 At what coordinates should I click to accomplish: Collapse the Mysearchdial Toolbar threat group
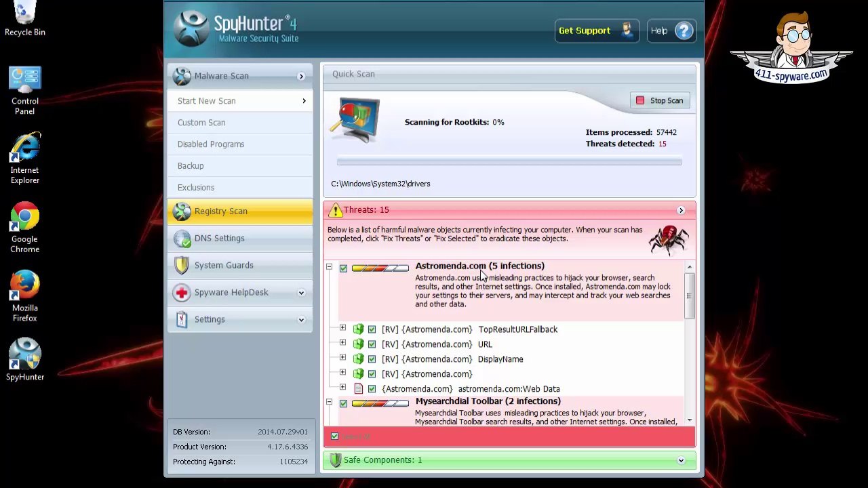point(329,402)
